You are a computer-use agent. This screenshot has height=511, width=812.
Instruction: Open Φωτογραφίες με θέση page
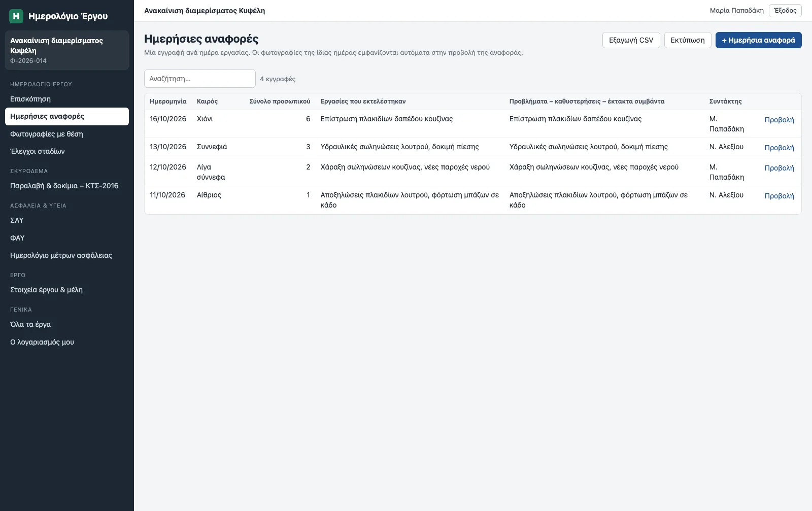tap(67, 134)
